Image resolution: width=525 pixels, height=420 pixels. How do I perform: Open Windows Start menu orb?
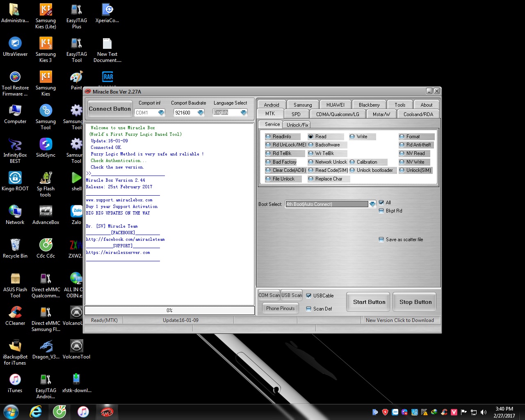[11, 412]
